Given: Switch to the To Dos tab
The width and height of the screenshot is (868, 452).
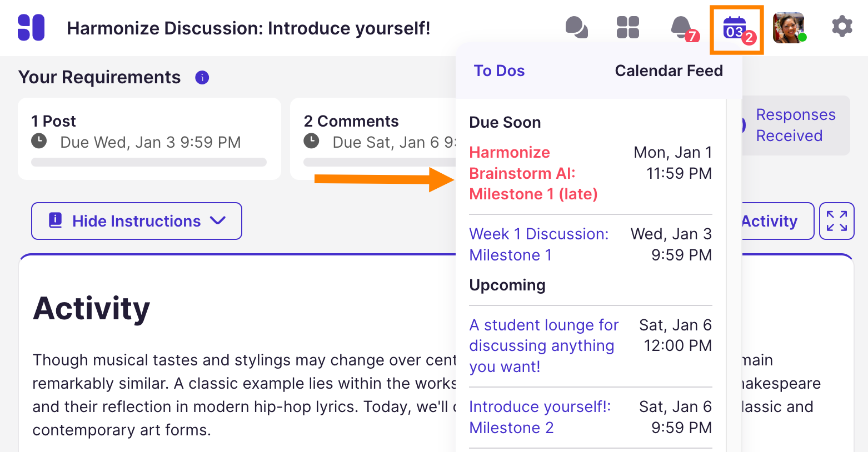Looking at the screenshot, I should 499,71.
